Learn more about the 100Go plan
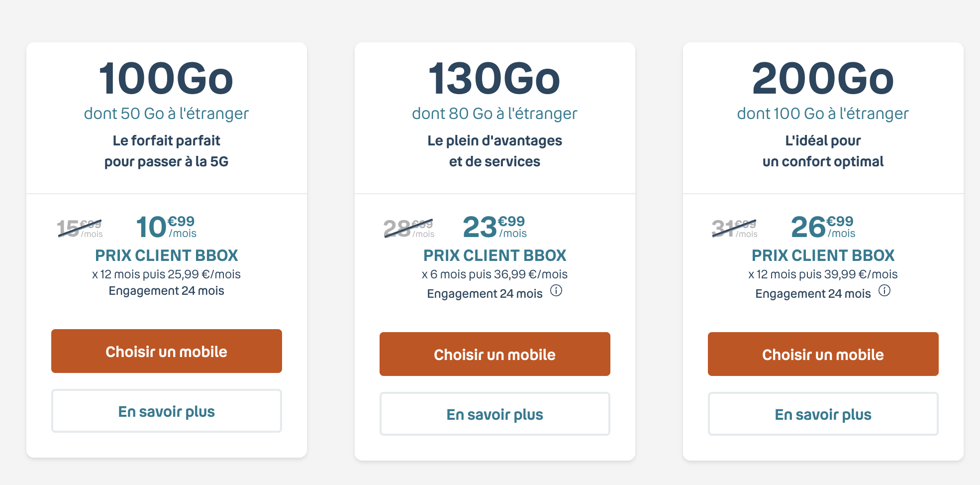Image resolution: width=980 pixels, height=485 pixels. click(167, 411)
